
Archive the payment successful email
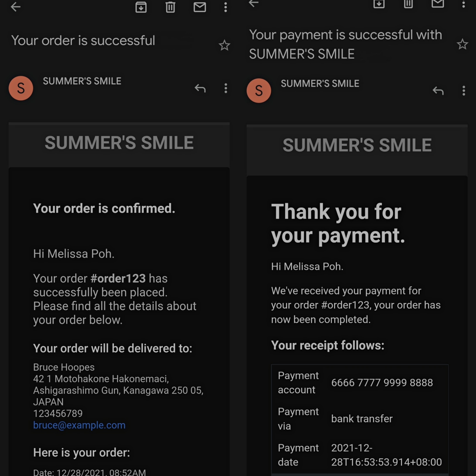(x=379, y=3)
